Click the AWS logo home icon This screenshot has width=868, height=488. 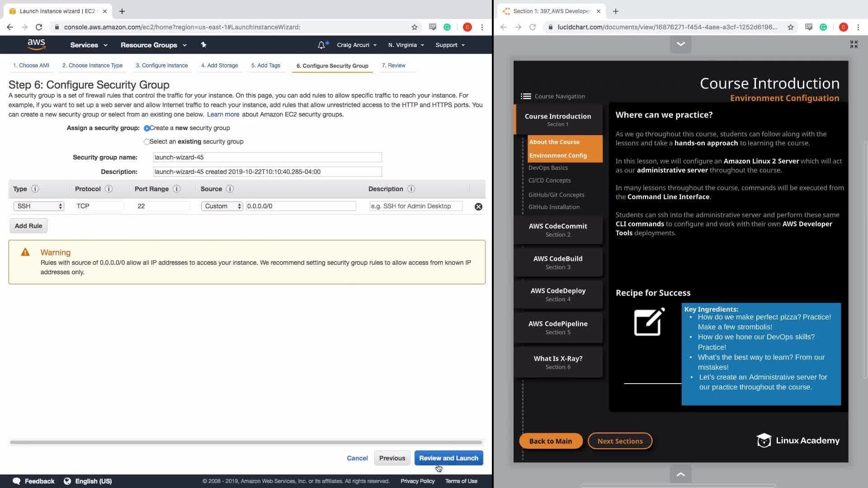tap(36, 44)
